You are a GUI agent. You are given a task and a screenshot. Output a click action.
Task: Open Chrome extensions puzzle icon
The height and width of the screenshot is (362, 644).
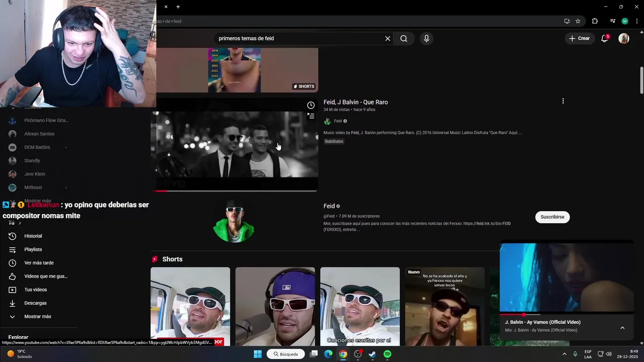tap(595, 21)
